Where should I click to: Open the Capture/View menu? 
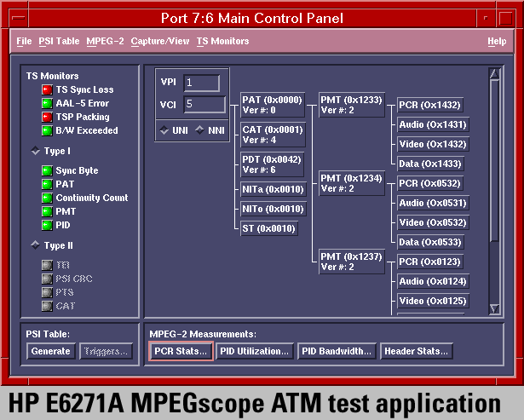[160, 41]
